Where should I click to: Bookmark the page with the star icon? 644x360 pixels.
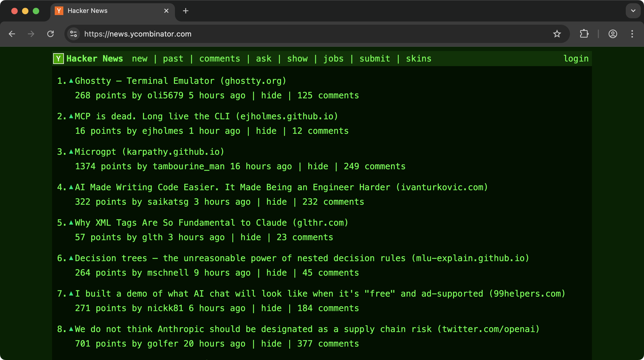point(557,34)
